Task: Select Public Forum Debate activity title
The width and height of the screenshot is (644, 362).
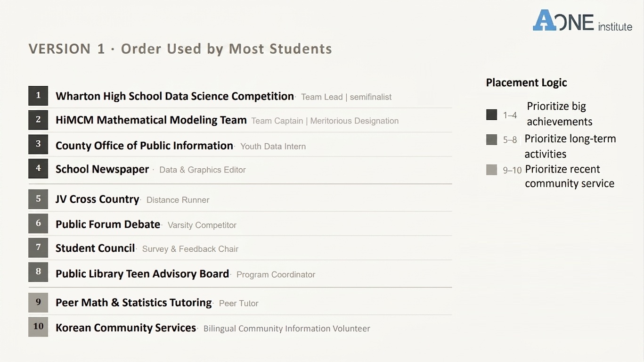Action: pos(108,224)
